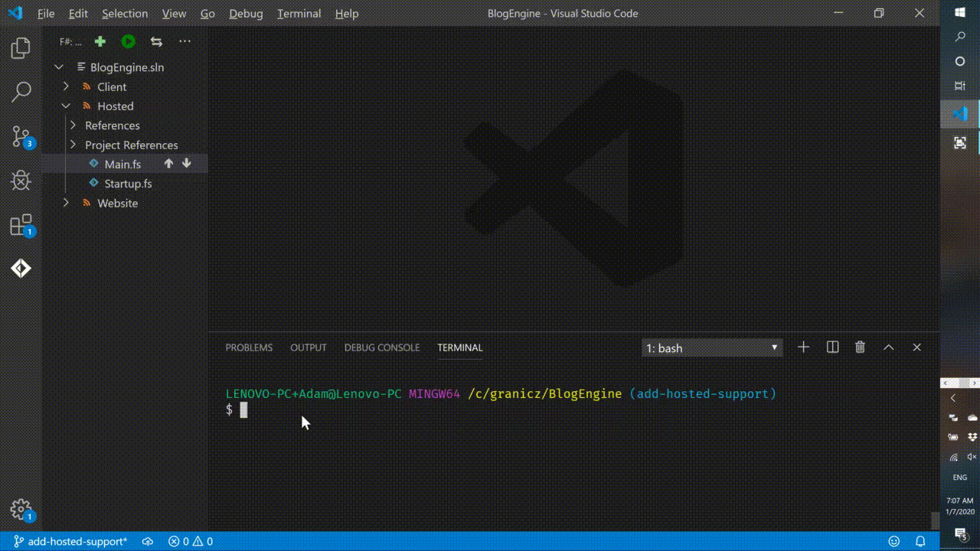Switch to the DEBUG CONSOLE tab
The height and width of the screenshot is (551, 980).
pyautogui.click(x=382, y=347)
